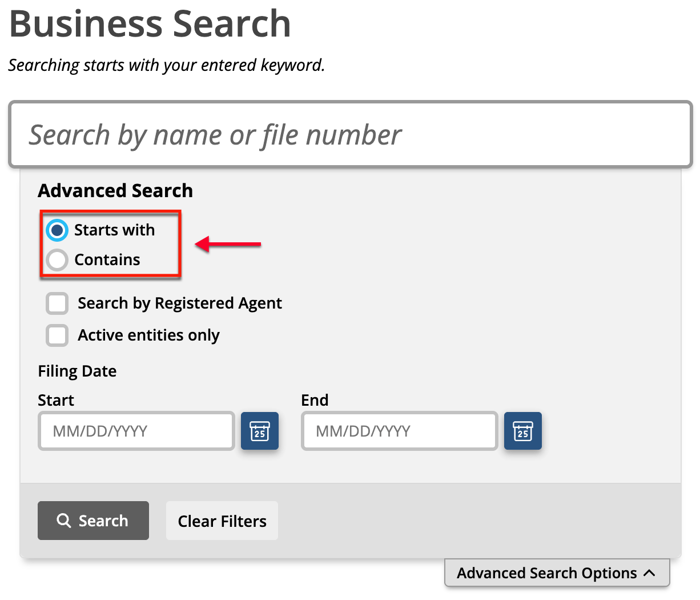Enable the Search by Registered Agent checkbox

(57, 303)
